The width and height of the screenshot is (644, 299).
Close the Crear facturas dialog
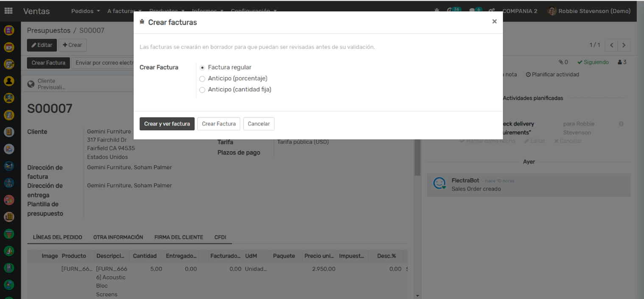point(494,22)
